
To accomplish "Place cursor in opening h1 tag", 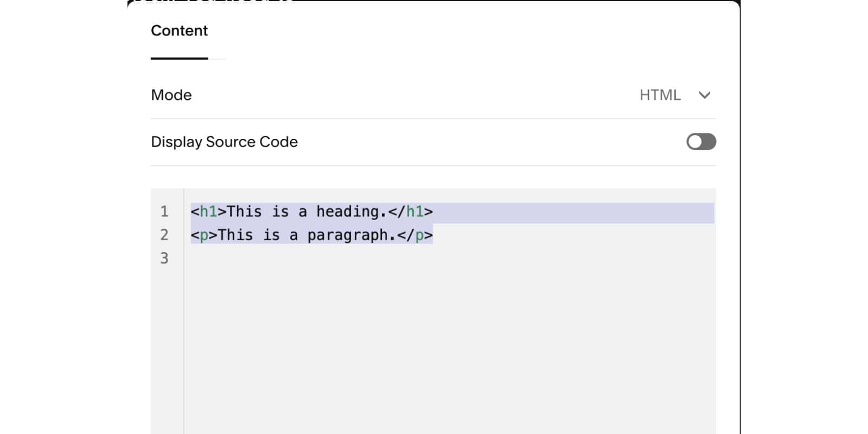I will click(208, 212).
